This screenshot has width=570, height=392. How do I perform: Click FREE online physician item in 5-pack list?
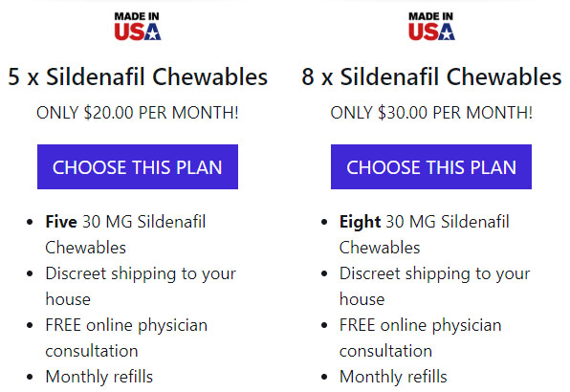coord(126,338)
